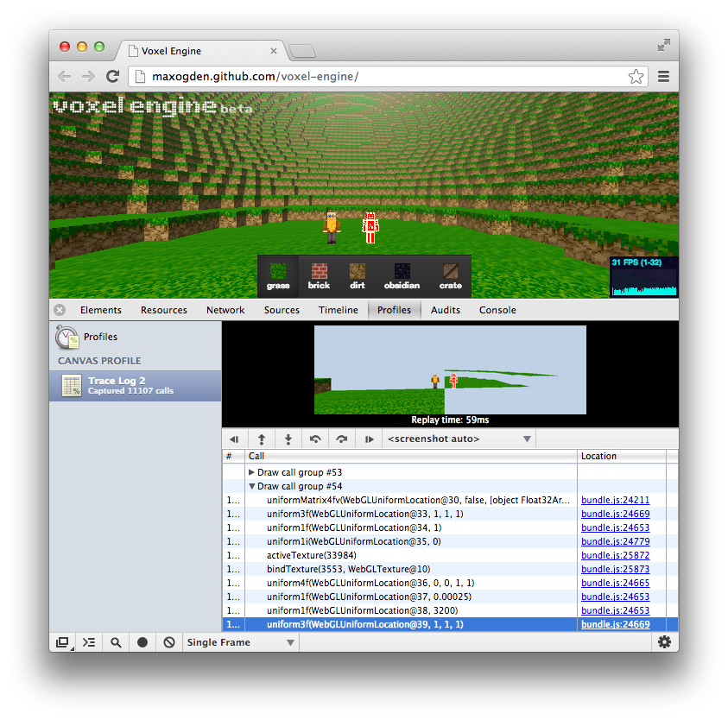The width and height of the screenshot is (728, 720).
Task: Expand Draw call group #53
Action: coord(251,472)
